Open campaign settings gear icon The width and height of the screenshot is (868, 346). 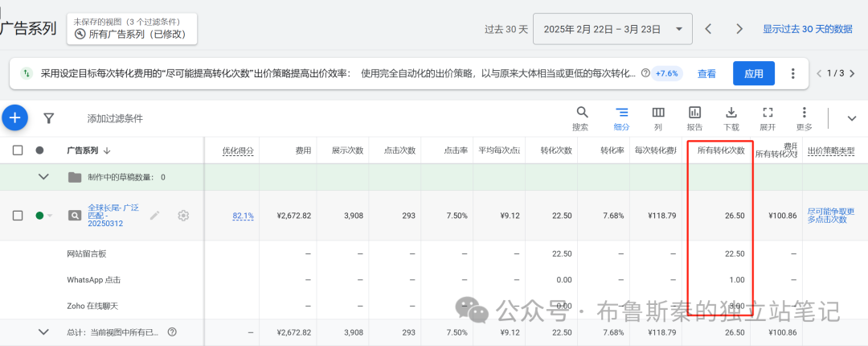(183, 216)
